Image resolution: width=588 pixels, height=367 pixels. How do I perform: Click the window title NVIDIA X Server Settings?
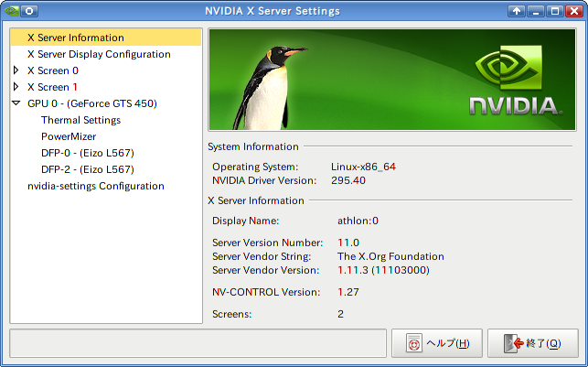pyautogui.click(x=273, y=11)
